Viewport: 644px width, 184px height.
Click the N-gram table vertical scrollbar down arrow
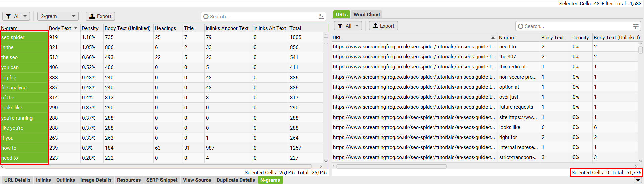[x=326, y=161]
